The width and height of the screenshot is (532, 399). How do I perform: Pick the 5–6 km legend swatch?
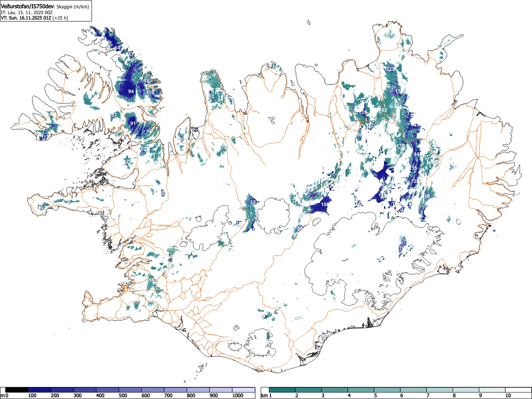(x=387, y=390)
